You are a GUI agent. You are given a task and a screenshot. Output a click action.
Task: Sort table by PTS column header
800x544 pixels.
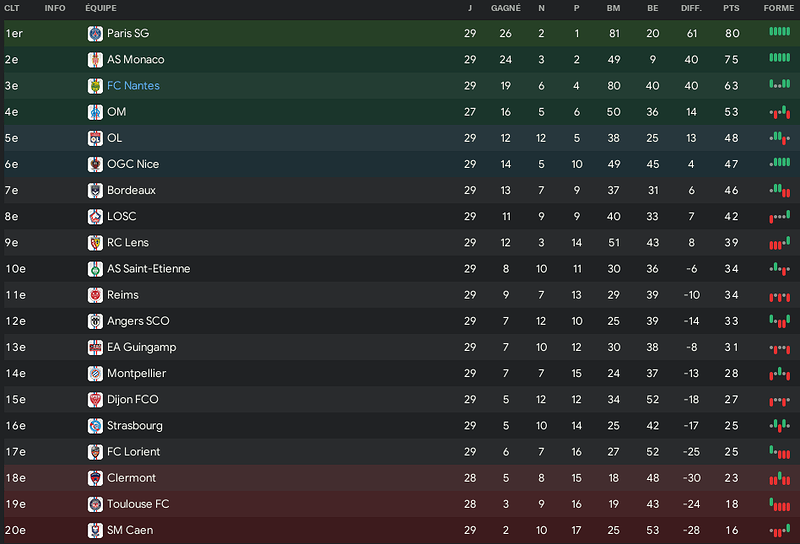731,8
